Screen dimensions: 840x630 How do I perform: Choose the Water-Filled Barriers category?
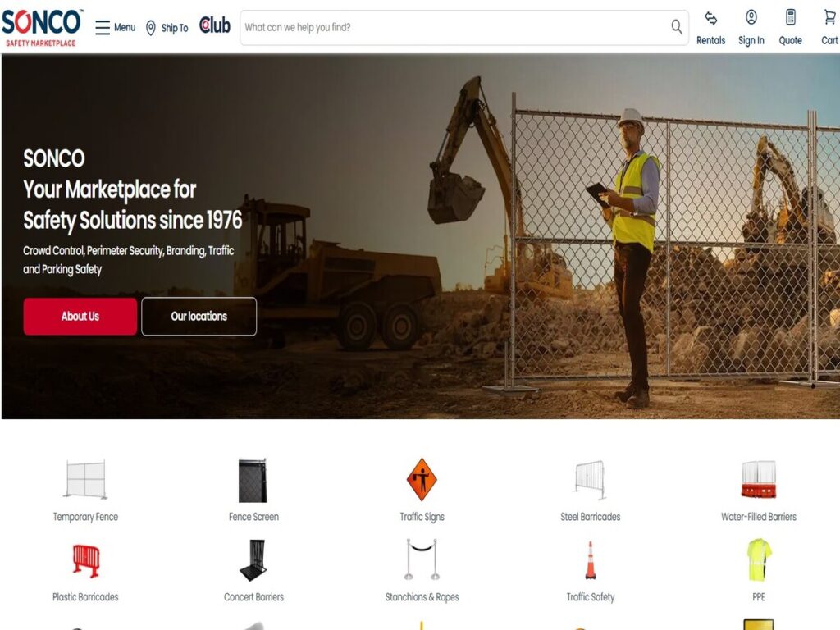click(759, 491)
